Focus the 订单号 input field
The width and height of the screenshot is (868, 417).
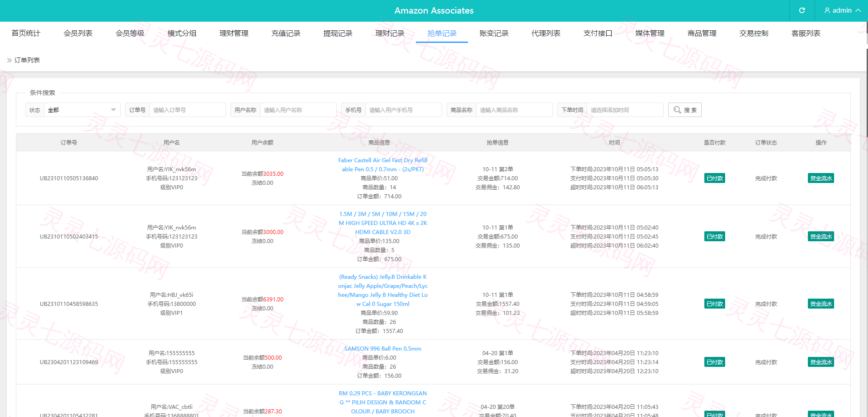(x=187, y=110)
